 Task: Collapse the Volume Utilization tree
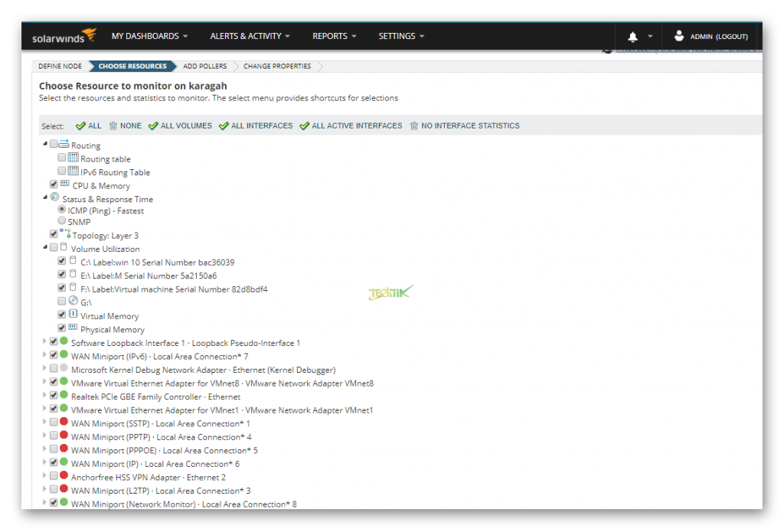point(44,246)
